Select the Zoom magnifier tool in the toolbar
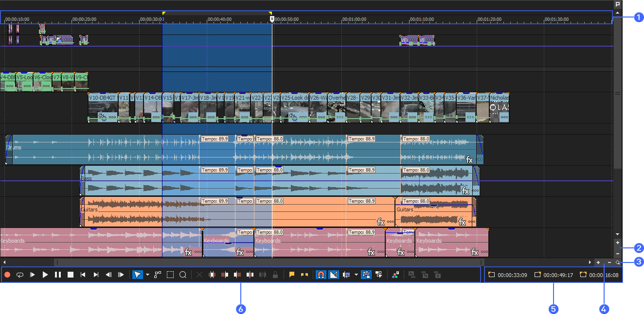Image resolution: width=644 pixels, height=314 pixels. point(183,275)
